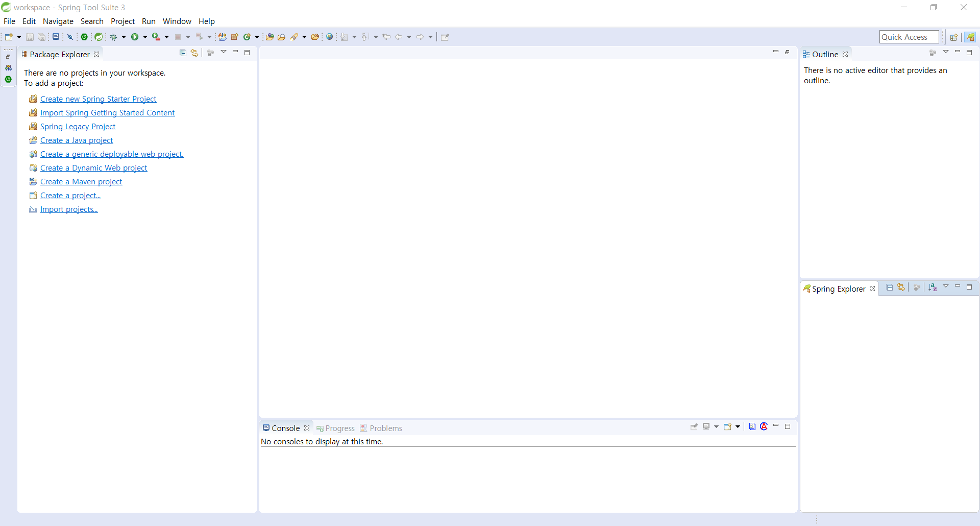Minimize the Outline view

pyautogui.click(x=958, y=52)
